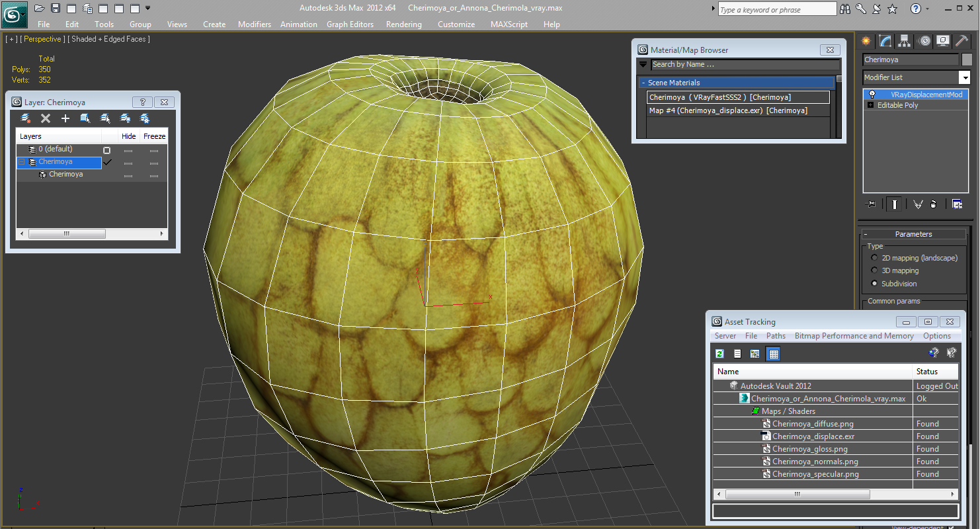Click the Save File floppy icon

pyautogui.click(x=56, y=9)
